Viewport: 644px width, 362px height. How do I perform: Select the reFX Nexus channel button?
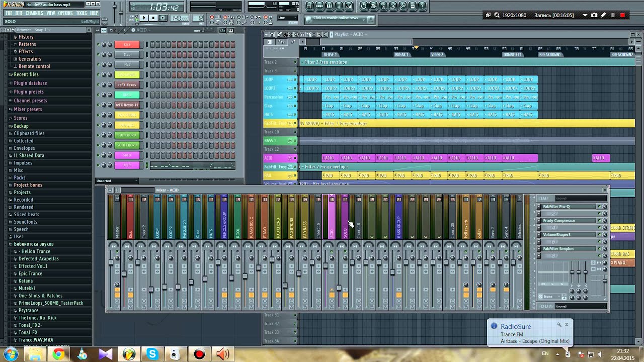point(127,85)
